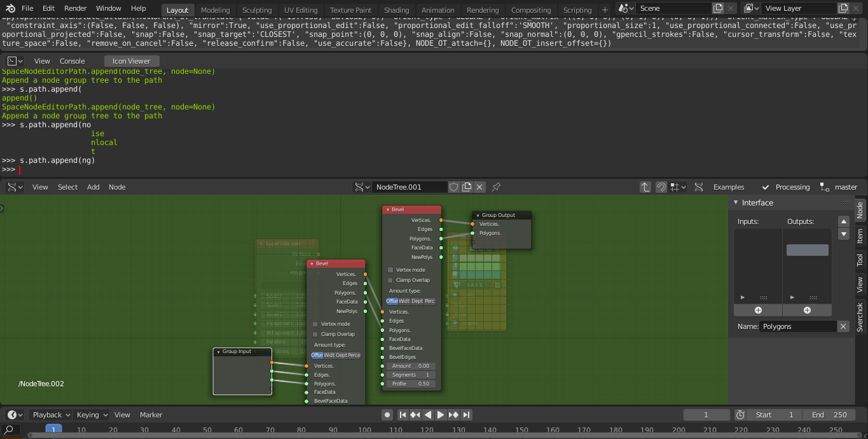Click the Sverchok icon beside Examples

click(x=699, y=187)
